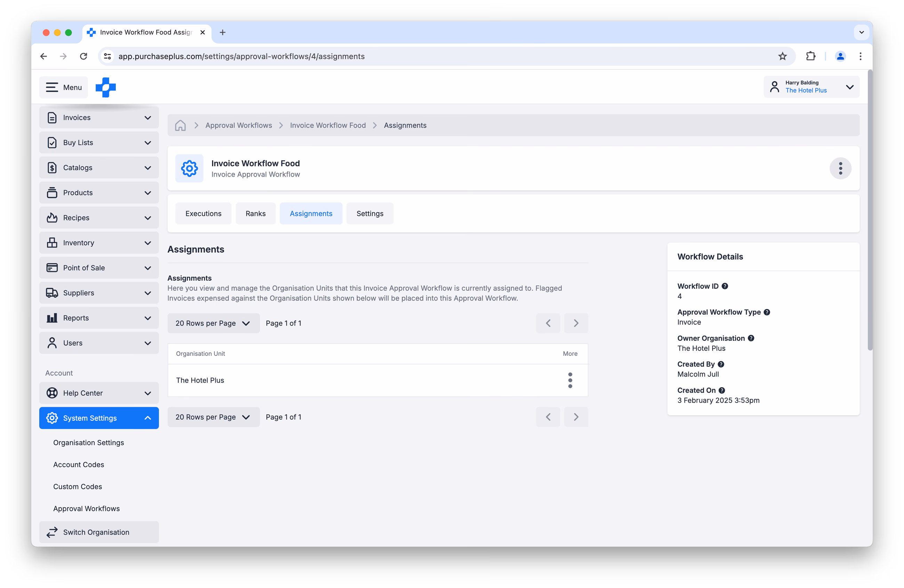Image resolution: width=904 pixels, height=588 pixels.
Task: Show Created By help icon
Action: click(721, 365)
